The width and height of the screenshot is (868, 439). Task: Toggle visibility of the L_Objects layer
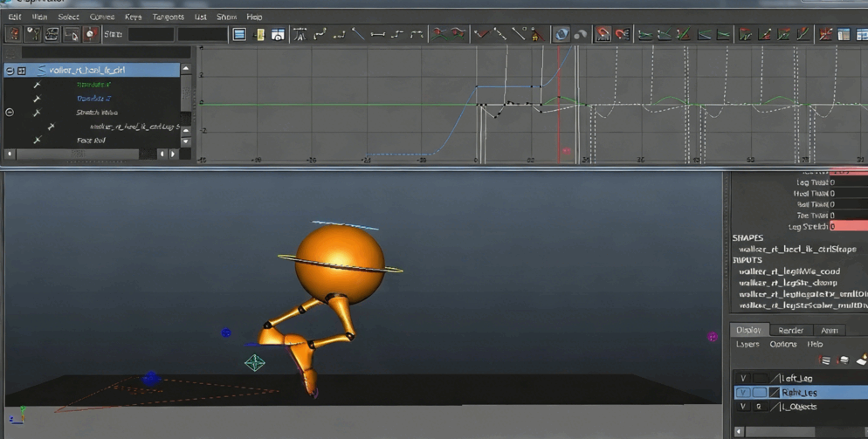tap(743, 407)
